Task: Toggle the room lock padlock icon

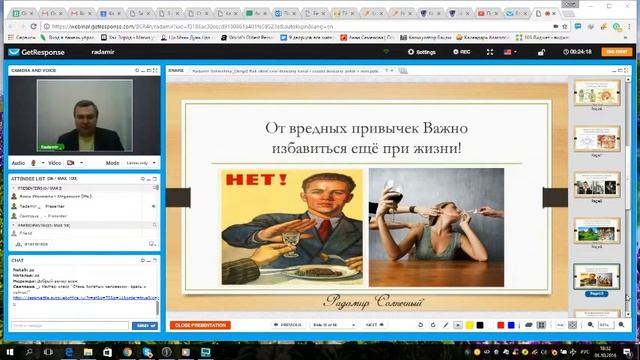Action: 541,52
